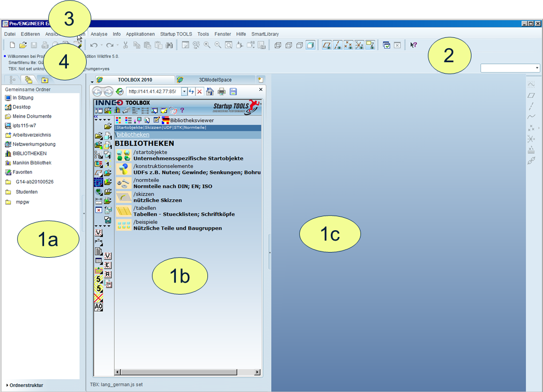Viewport: 543px width, 392px height.
Task: Open the Analyse menu
Action: pos(99,34)
